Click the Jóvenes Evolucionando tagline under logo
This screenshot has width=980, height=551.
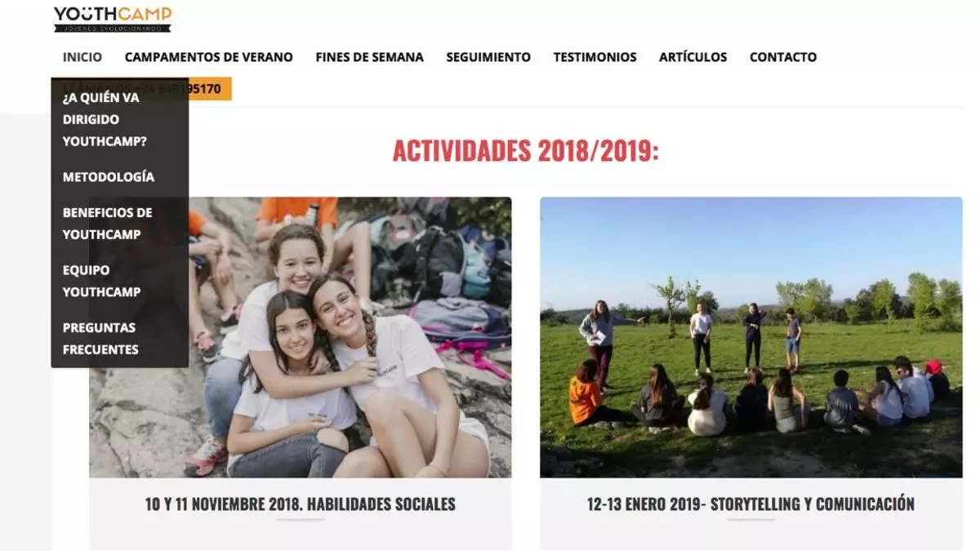tap(113, 28)
